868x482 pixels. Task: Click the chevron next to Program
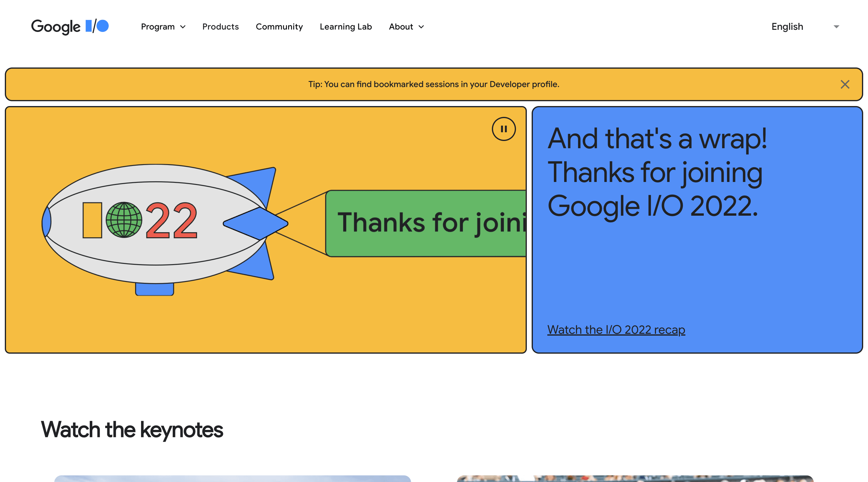coord(183,27)
